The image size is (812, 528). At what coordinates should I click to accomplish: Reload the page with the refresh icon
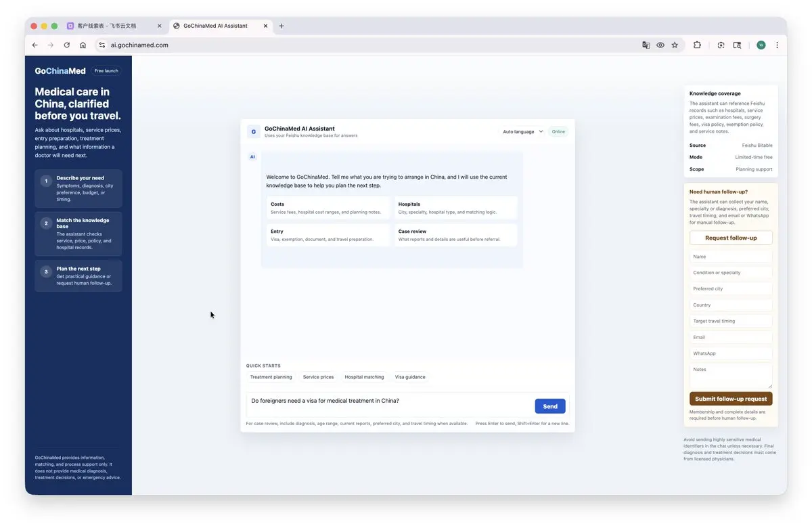[67, 45]
